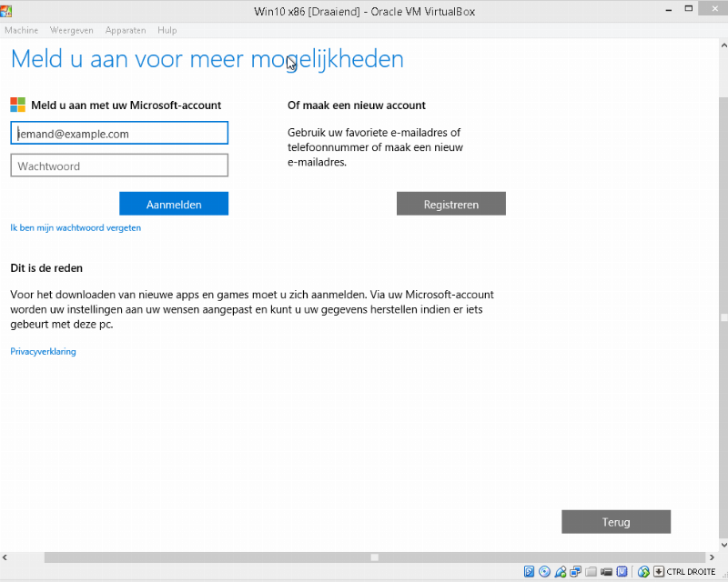728x582 pixels.
Task: Maximize the VirtualBox window
Action: [689, 9]
